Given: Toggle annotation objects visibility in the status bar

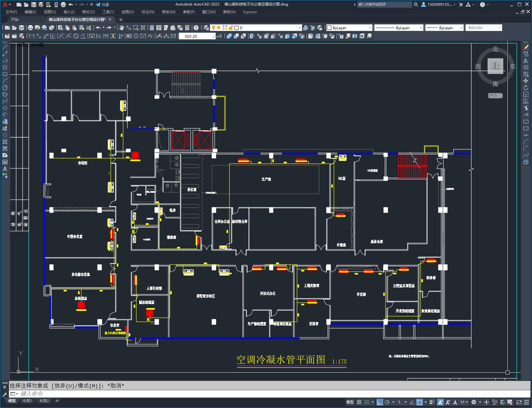Looking at the screenshot, I should 440,402.
